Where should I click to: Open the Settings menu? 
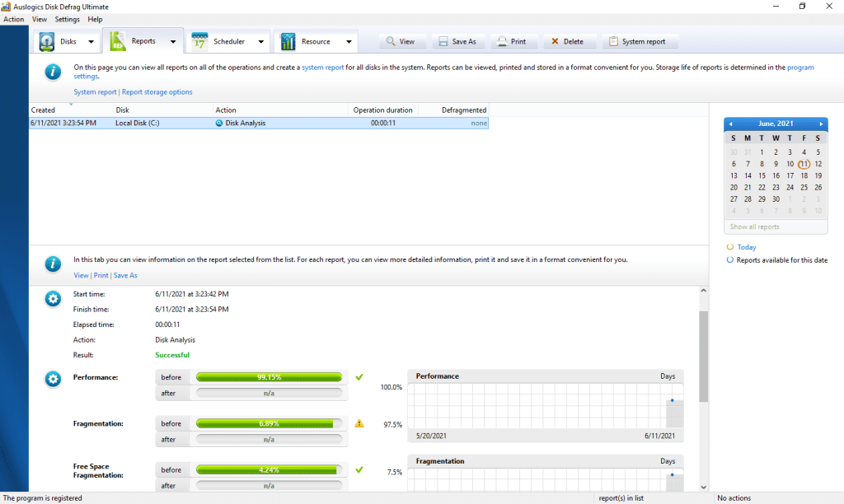(x=67, y=19)
